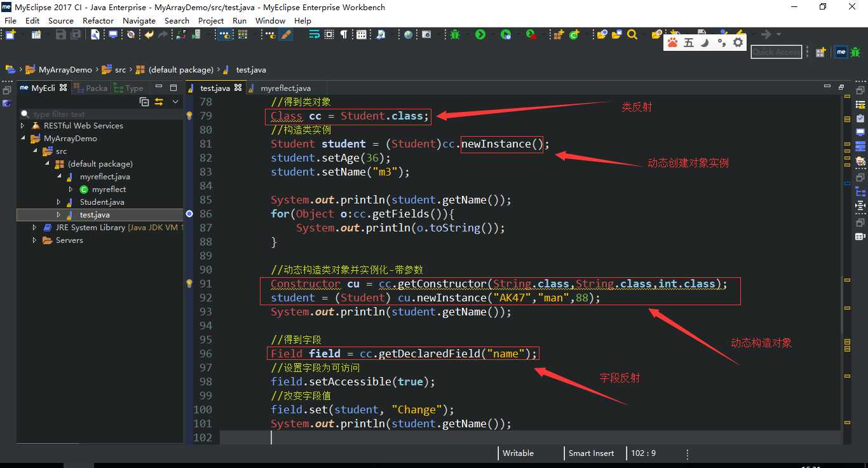Minimize the editor area

827,86
